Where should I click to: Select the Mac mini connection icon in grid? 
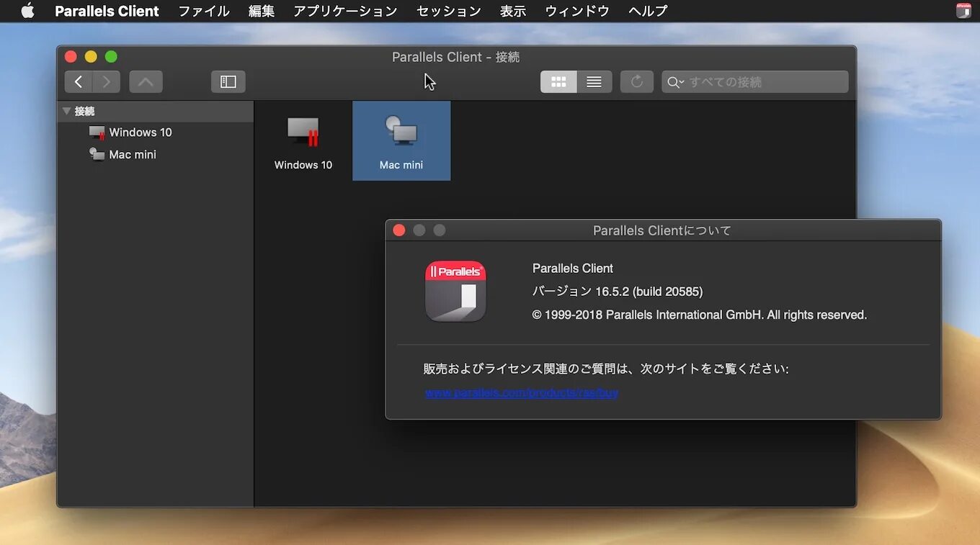click(x=401, y=131)
